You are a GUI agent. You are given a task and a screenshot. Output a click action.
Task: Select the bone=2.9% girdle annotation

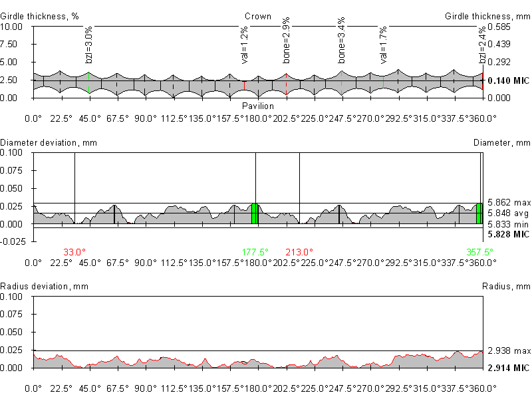(x=286, y=41)
